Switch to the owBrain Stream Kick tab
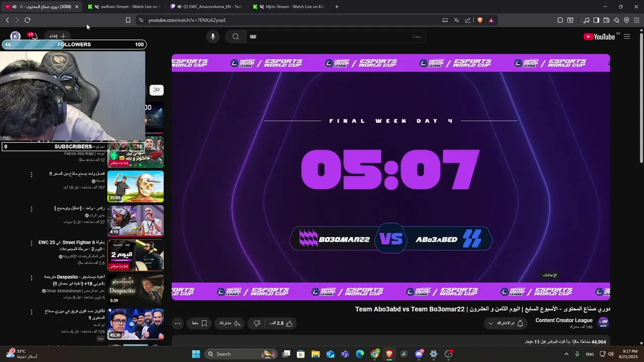Image resolution: width=644 pixels, height=362 pixels. (x=123, y=7)
